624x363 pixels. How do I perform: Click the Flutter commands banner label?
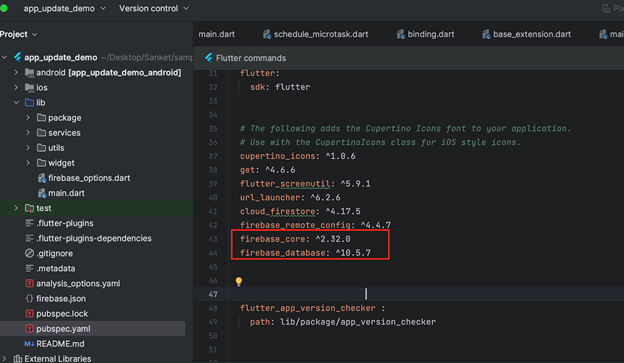tap(251, 58)
